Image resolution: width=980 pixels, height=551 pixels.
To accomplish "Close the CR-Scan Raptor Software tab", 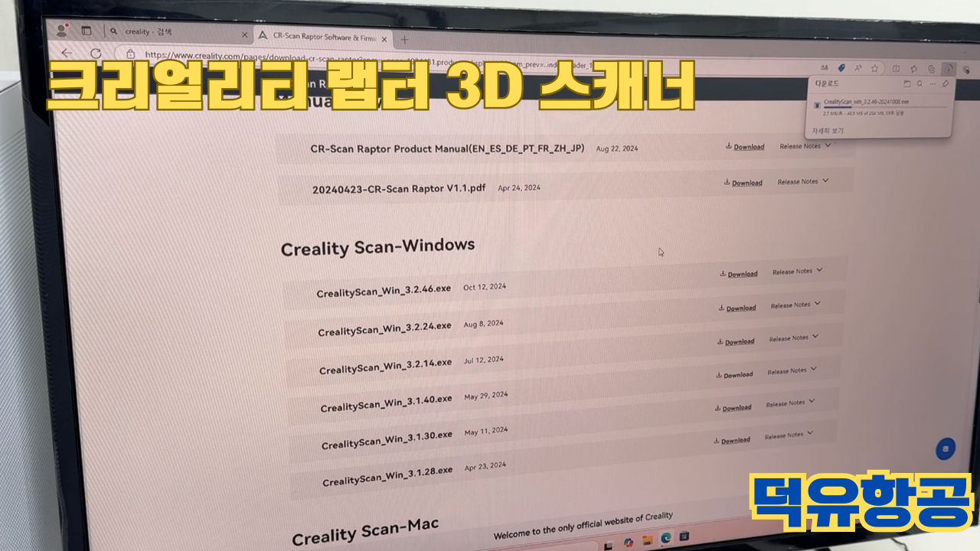I will tap(383, 39).
